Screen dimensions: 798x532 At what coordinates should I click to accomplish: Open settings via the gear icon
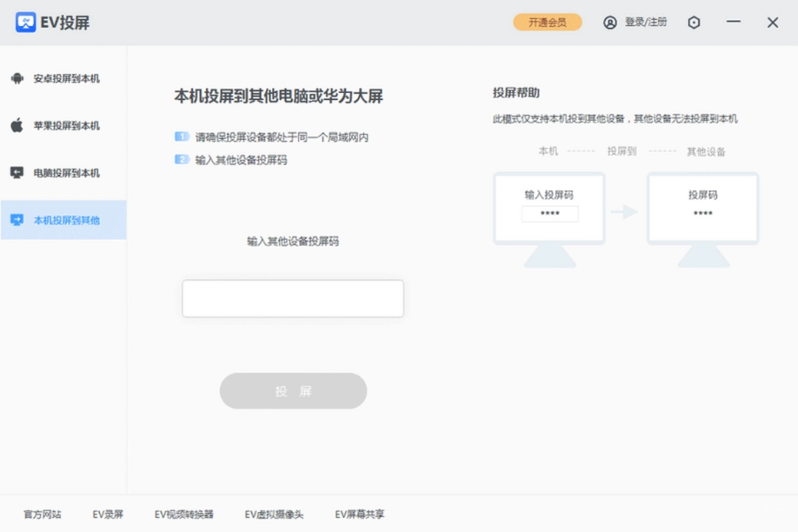click(x=694, y=22)
